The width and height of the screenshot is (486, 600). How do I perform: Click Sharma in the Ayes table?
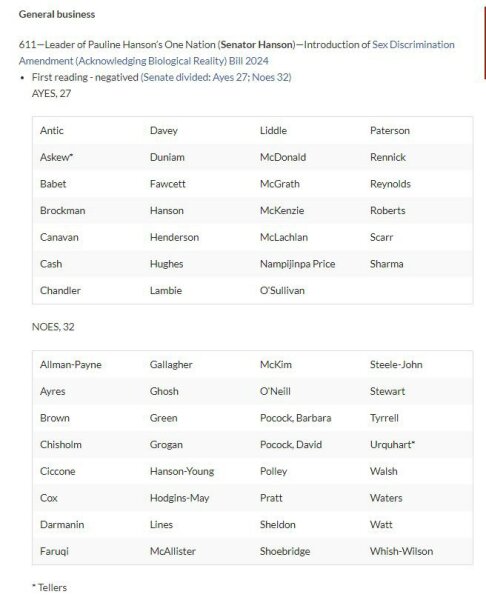[x=387, y=264]
